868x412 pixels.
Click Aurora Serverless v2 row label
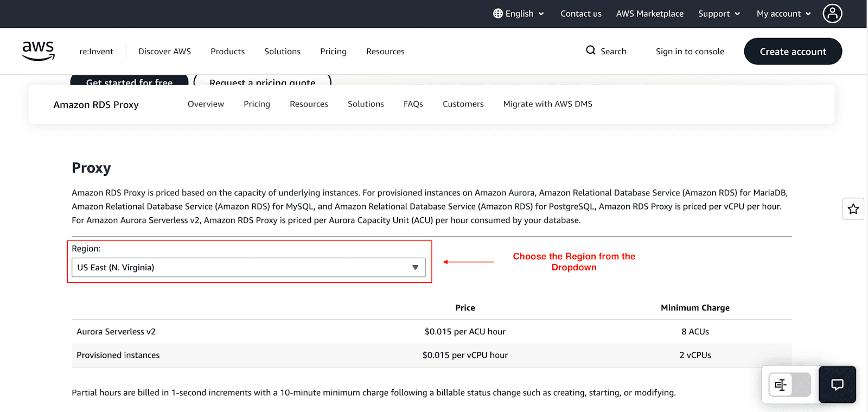tap(116, 332)
